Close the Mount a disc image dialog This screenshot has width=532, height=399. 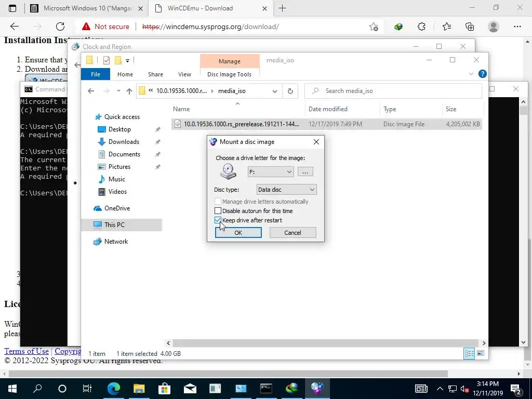pyautogui.click(x=316, y=142)
